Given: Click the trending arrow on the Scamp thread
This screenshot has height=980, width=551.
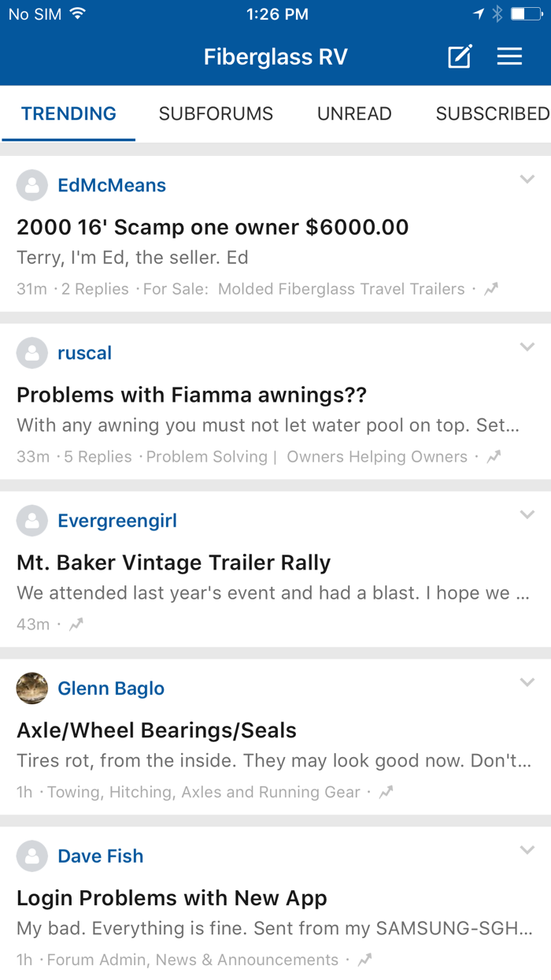Looking at the screenshot, I should pos(490,288).
